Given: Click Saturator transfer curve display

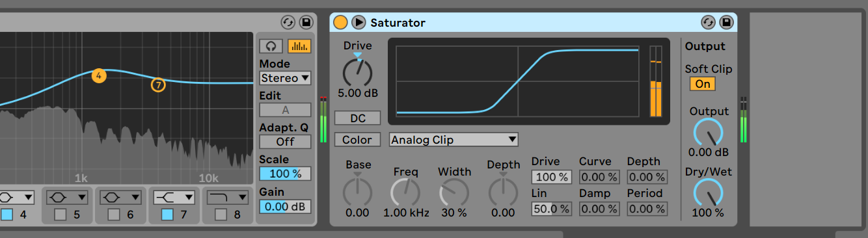Looking at the screenshot, I should (x=518, y=81).
